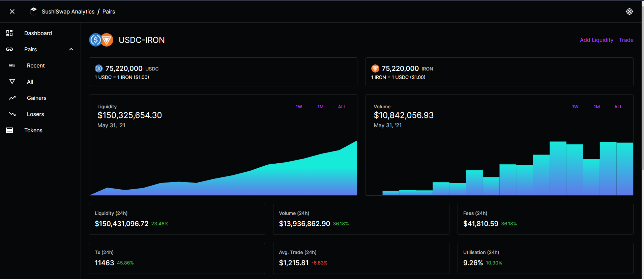Open the Dashboard page
The height and width of the screenshot is (279, 644).
click(x=38, y=33)
